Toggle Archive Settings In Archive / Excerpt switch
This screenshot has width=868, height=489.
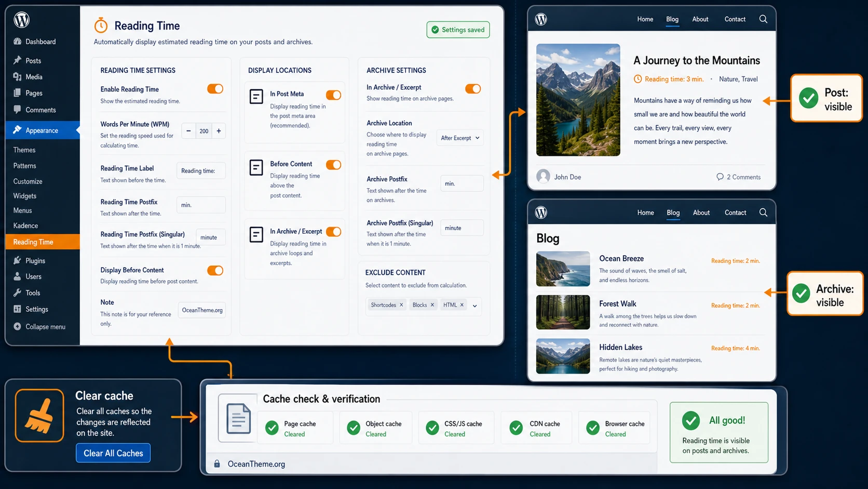tap(473, 89)
